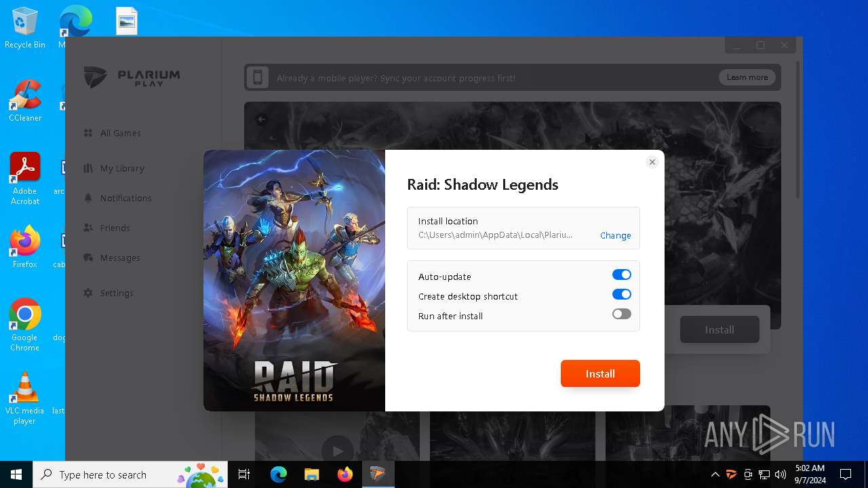Click the Plarium Play window scrollbar
The image size is (868, 488).
pyautogui.click(x=798, y=129)
